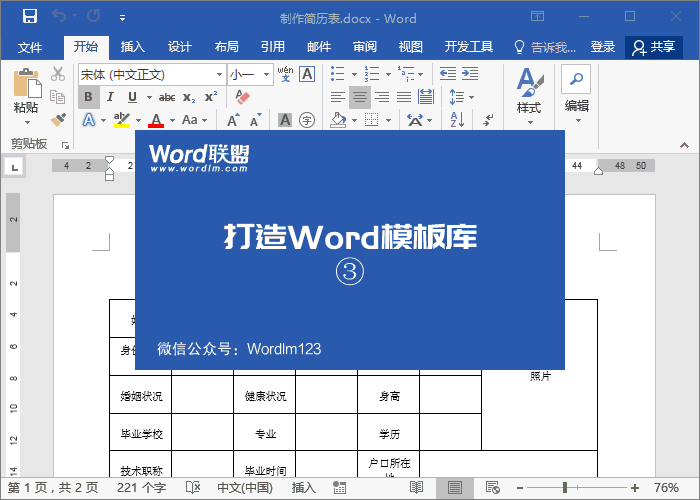Click the character border A icon
This screenshot has height=500, width=700.
pos(307,74)
